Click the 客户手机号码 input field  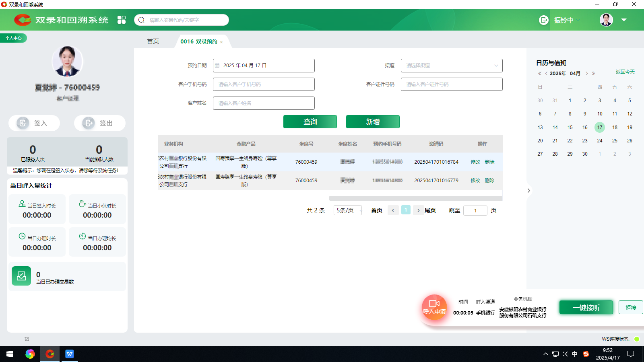pos(264,84)
